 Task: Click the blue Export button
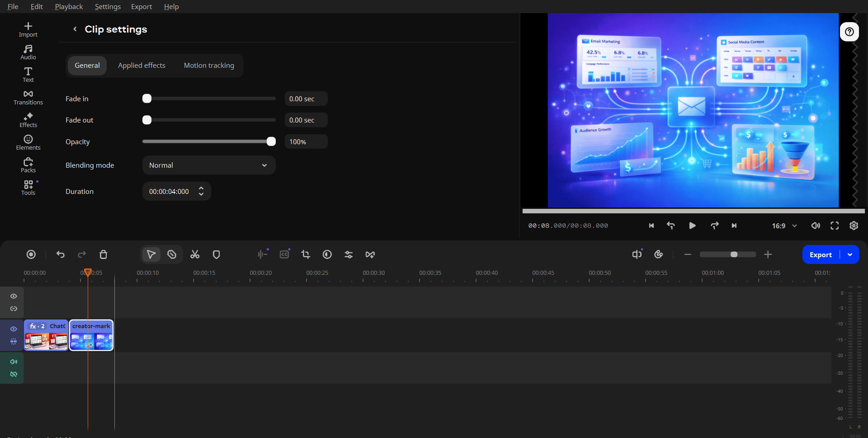click(821, 254)
